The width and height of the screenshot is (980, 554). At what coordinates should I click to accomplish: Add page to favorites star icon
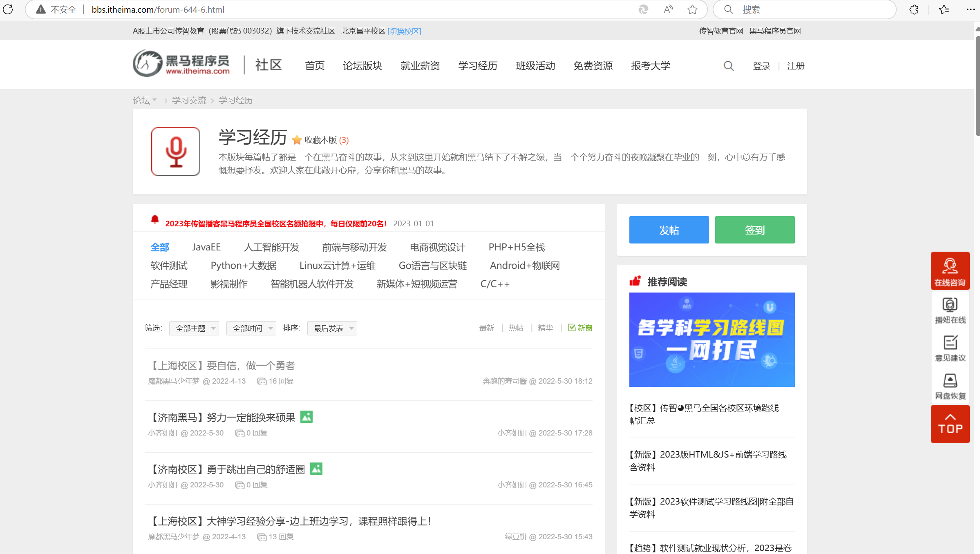692,9
